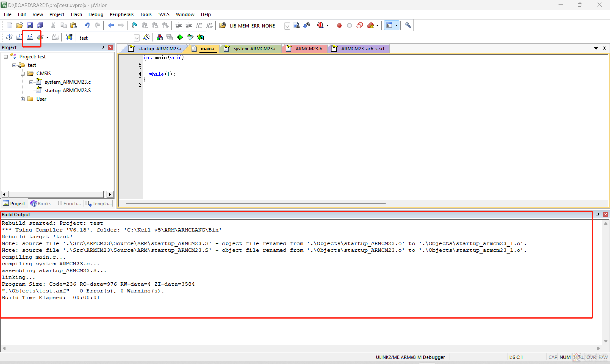Open the LIB_MEM_ERR_NONE find combo box dropdown
This screenshot has height=364, width=610.
[x=287, y=26]
